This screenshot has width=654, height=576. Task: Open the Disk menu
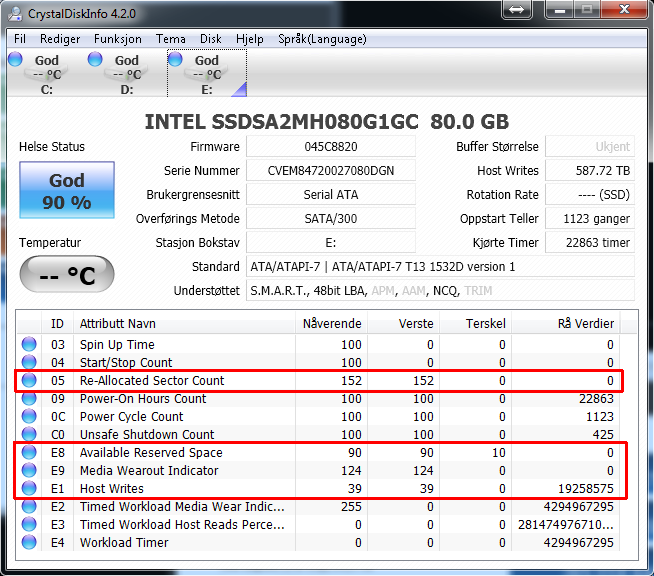(x=211, y=39)
